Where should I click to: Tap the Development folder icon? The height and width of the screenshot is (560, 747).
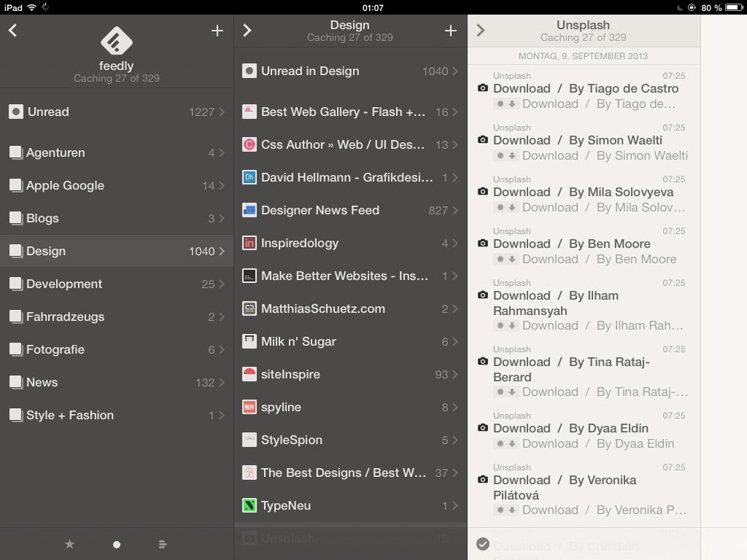[x=16, y=284]
